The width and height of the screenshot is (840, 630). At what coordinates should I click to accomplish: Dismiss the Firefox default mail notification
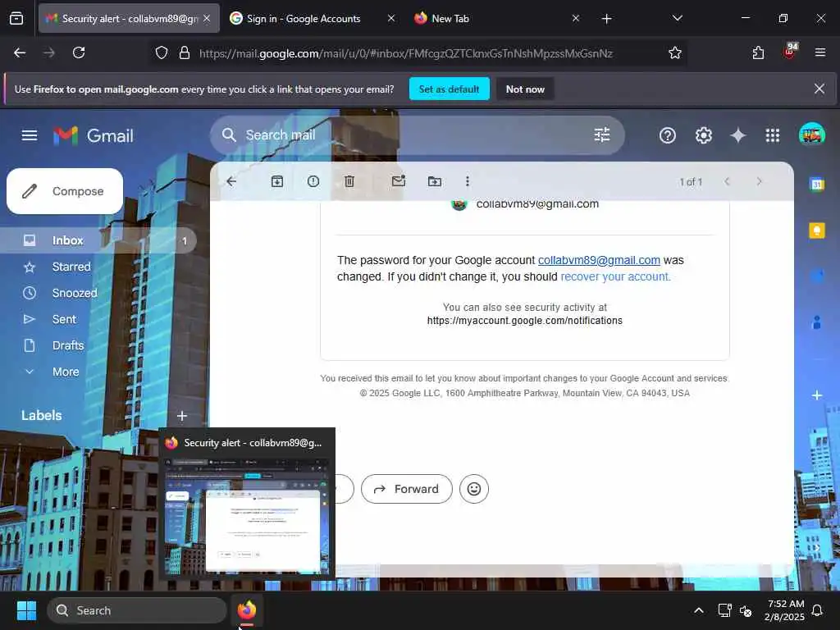(819, 89)
